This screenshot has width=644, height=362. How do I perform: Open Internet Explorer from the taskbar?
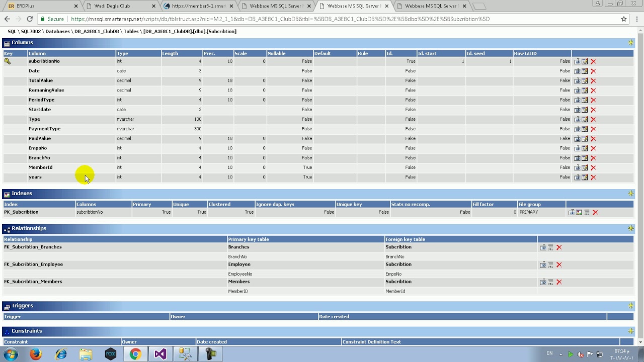point(61,354)
